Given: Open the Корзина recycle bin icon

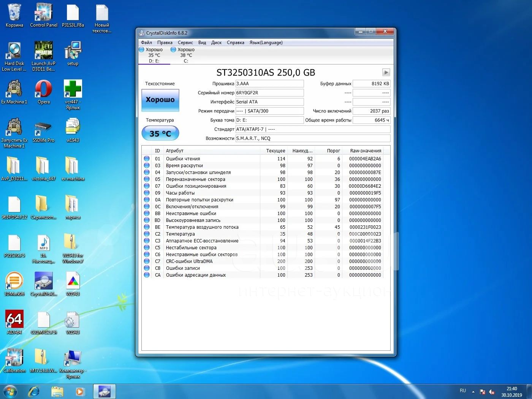Looking at the screenshot, I should [x=14, y=15].
